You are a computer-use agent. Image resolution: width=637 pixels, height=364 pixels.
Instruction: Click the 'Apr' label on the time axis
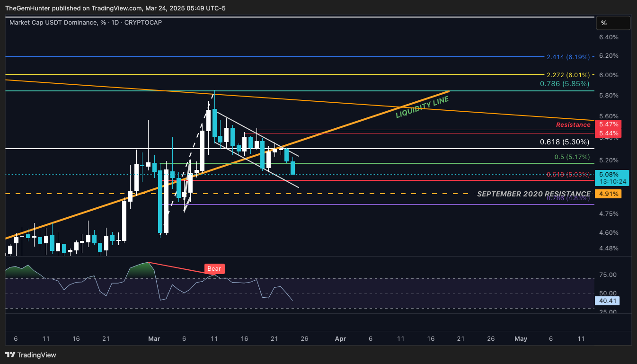click(x=340, y=339)
